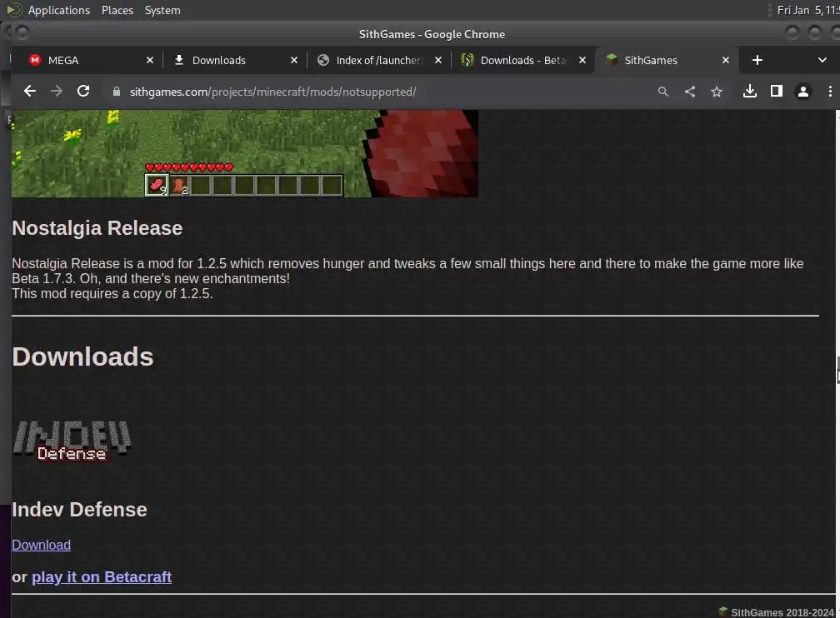The height and width of the screenshot is (618, 840).
Task: Expand the tab search dropdown arrow
Action: coord(822,61)
